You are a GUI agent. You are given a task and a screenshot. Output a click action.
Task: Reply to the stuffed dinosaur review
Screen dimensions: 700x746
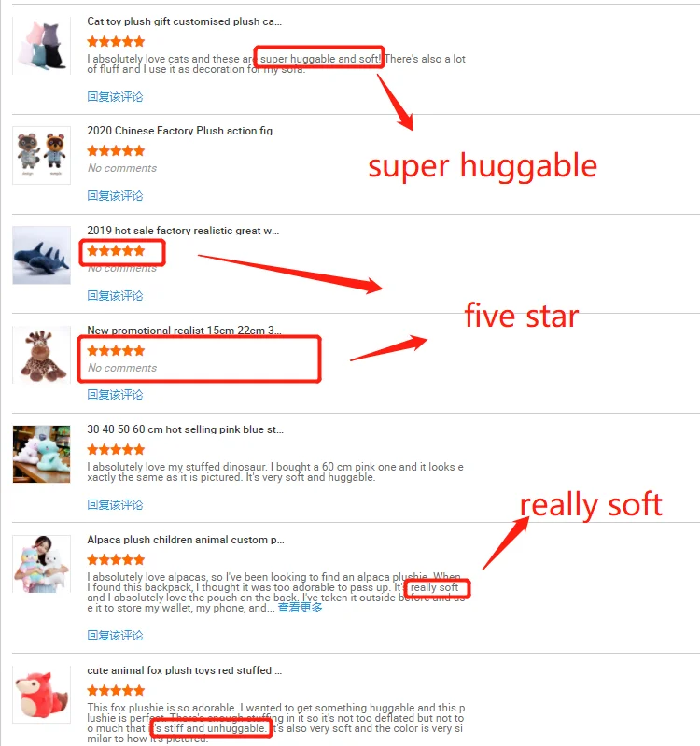pos(115,505)
